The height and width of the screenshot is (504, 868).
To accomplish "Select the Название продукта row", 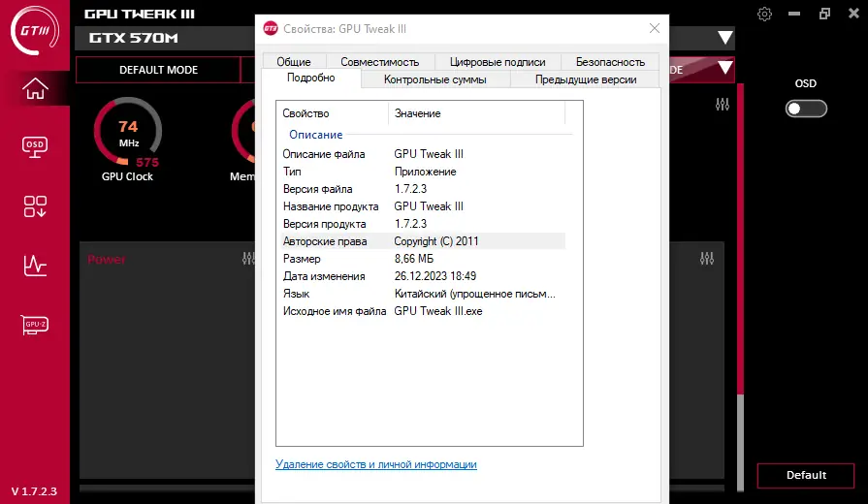I will [424, 206].
